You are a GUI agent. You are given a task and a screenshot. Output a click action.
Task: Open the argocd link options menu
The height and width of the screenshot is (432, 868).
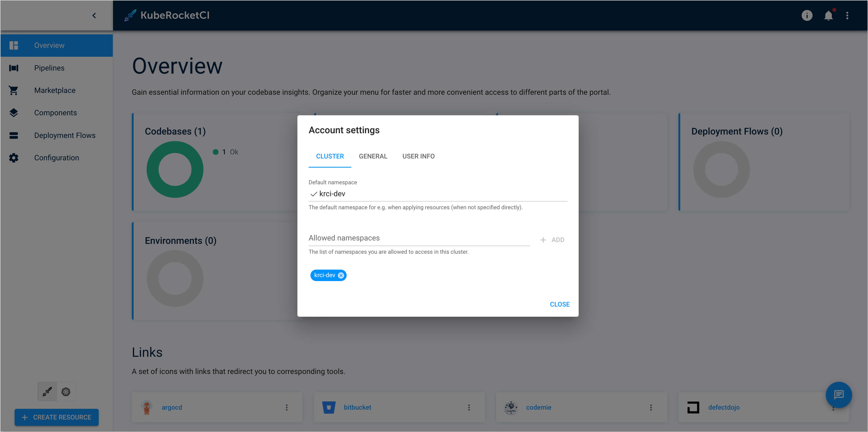286,408
